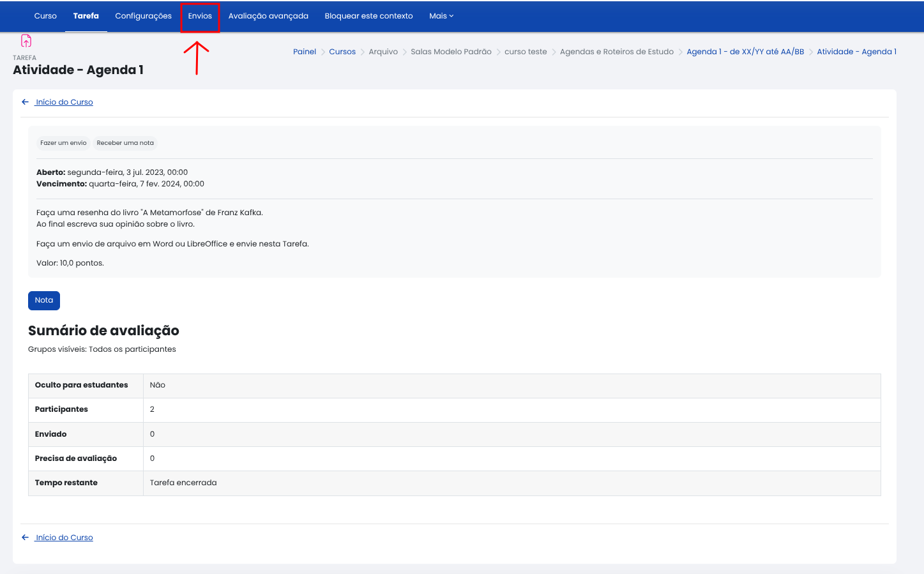The width and height of the screenshot is (924, 574).
Task: Click the Receber uma nota badge
Action: pyautogui.click(x=125, y=143)
